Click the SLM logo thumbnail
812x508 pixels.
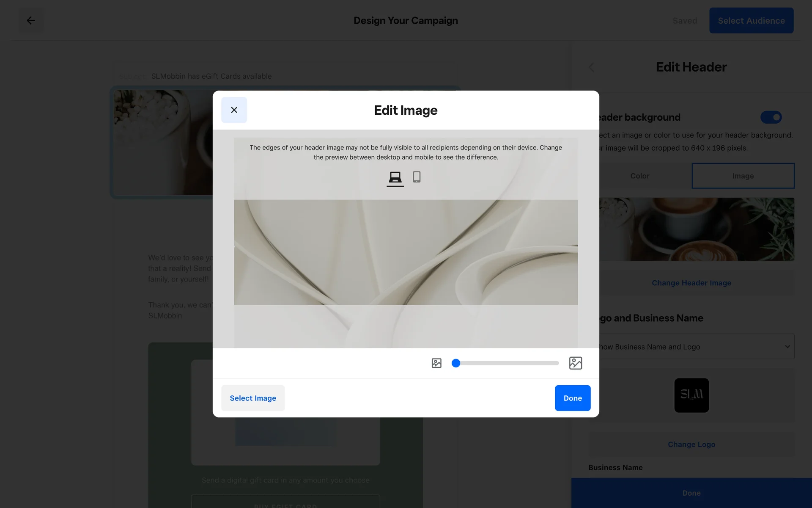click(x=691, y=395)
